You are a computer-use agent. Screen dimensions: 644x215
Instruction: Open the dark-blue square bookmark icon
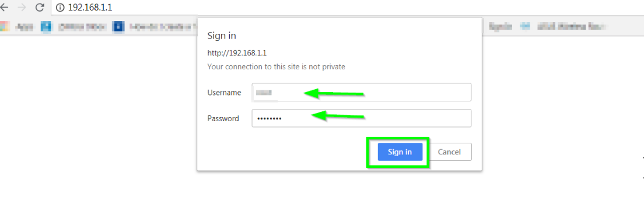click(x=118, y=27)
